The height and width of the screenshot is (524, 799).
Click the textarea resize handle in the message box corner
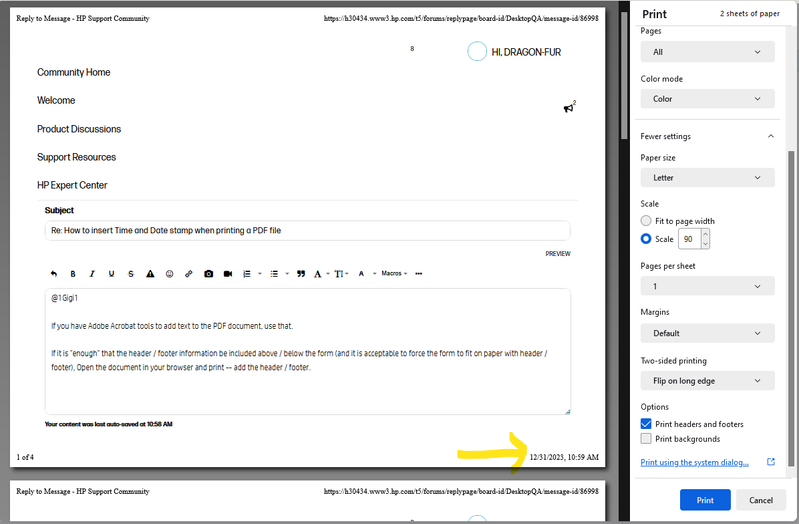point(567,411)
